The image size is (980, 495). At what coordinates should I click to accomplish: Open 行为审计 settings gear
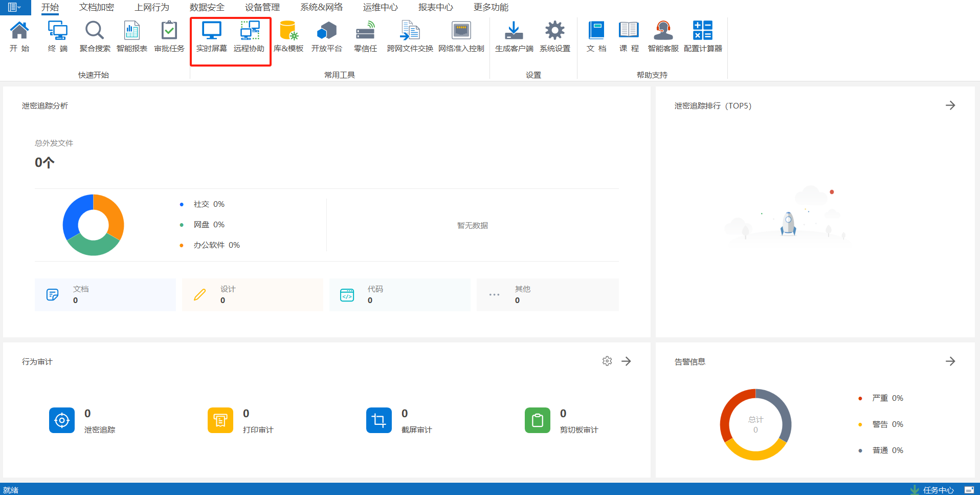click(x=607, y=361)
